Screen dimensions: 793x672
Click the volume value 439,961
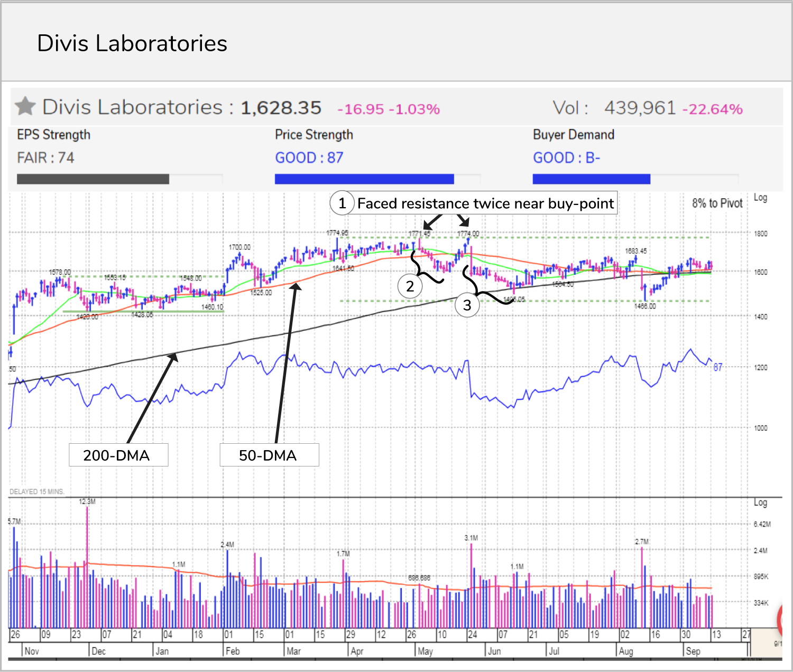tap(640, 108)
